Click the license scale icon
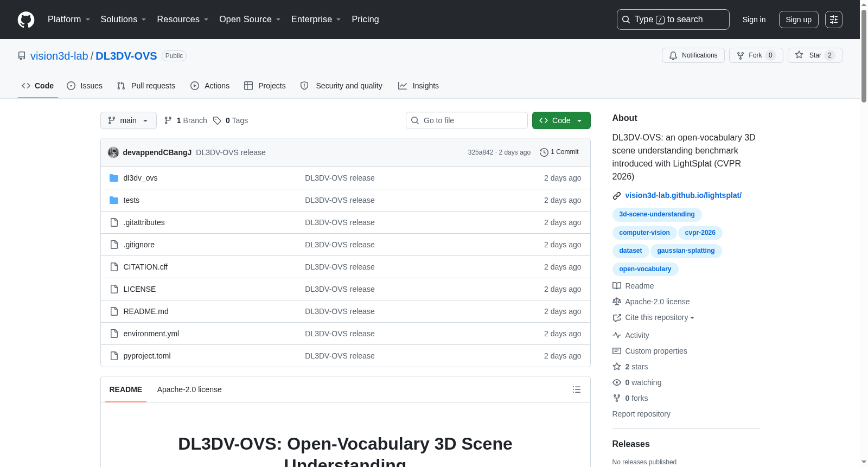This screenshot has height=467, width=868. [x=617, y=302]
